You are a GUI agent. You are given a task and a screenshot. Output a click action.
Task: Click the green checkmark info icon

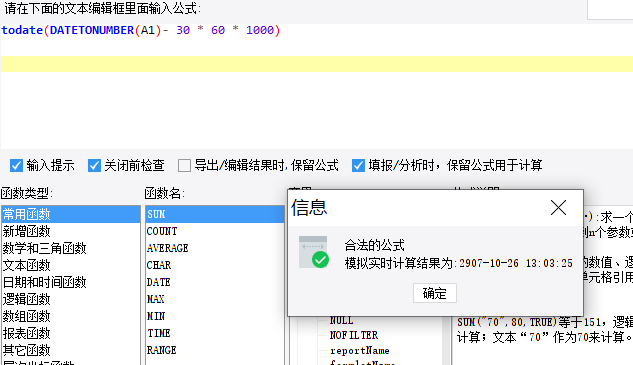(x=314, y=252)
